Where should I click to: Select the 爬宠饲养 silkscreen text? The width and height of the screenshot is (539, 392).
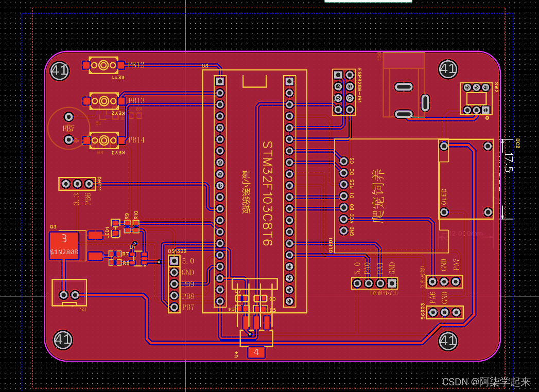378,195
